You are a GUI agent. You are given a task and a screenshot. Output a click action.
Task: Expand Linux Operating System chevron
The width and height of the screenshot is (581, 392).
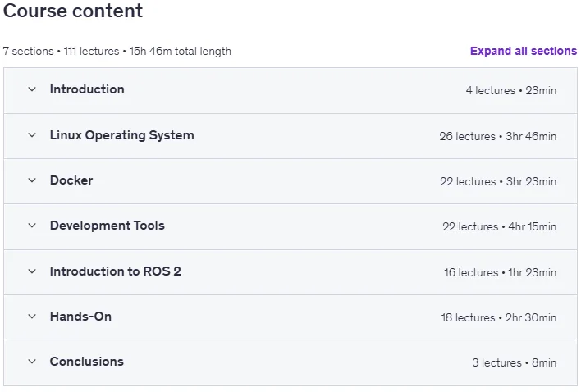32,135
